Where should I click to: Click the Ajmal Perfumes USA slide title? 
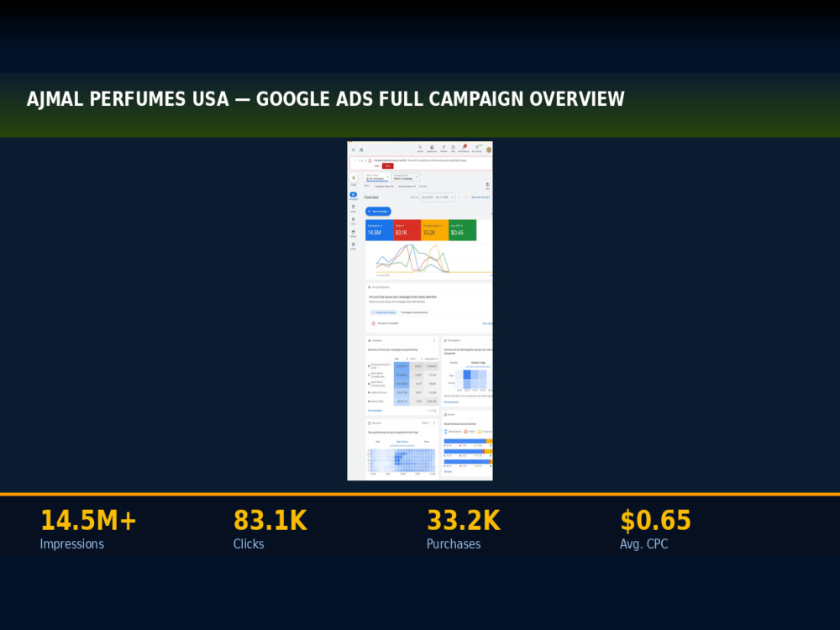click(326, 99)
